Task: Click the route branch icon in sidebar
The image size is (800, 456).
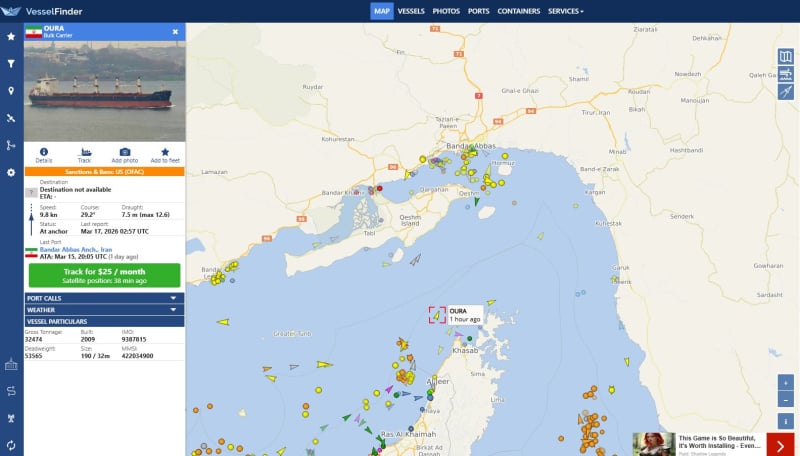Action: pos(11,145)
